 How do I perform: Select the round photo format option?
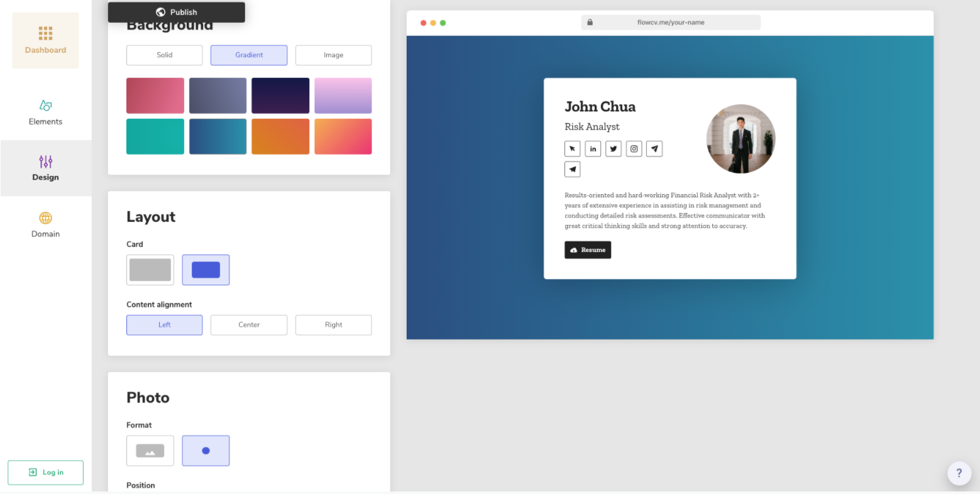click(206, 451)
